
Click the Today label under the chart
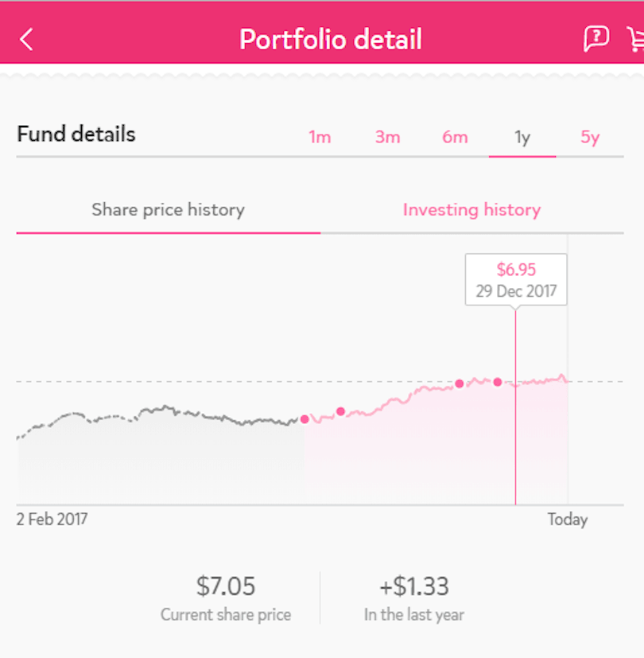[567, 520]
